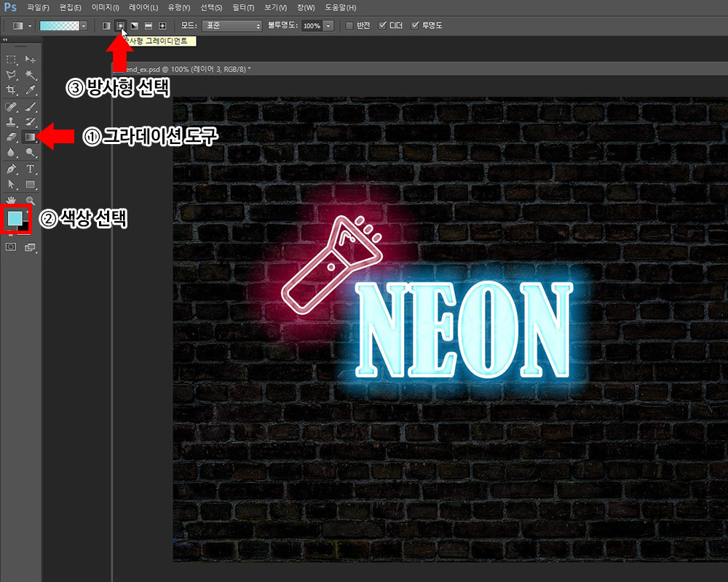Open the 이미지(I) menu
The height and width of the screenshot is (582, 728).
pyautogui.click(x=105, y=8)
